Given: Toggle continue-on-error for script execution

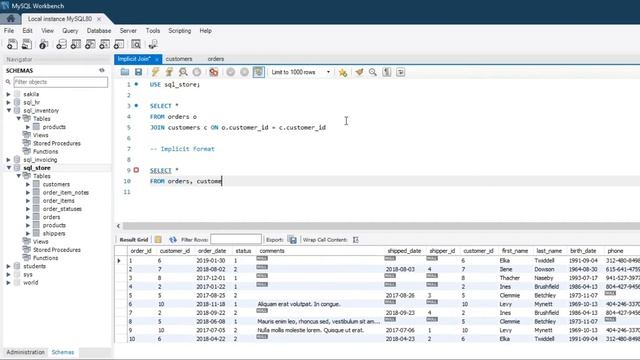Looking at the screenshot, I should point(213,72).
